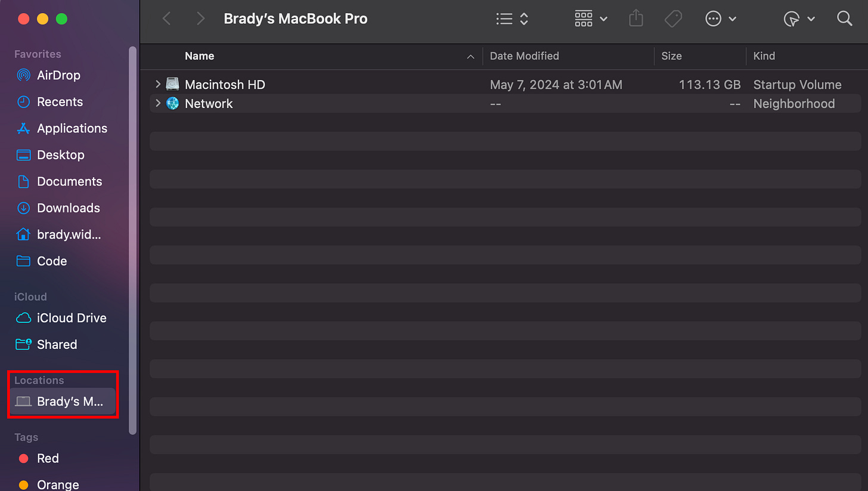
Task: Expand the Macintosh HD disclosure triangle
Action: [x=158, y=85]
